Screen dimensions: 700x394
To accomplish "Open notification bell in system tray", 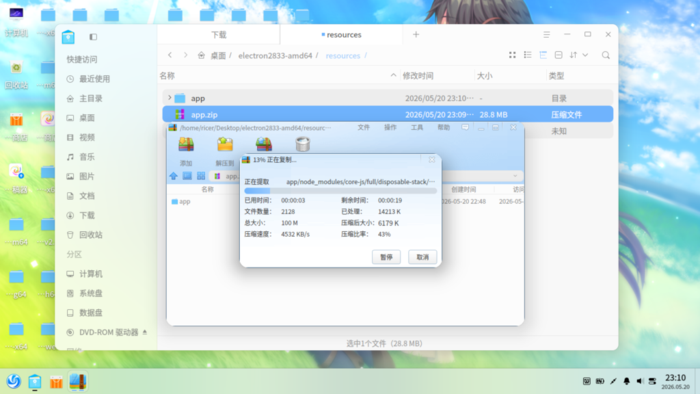I will [x=626, y=381].
